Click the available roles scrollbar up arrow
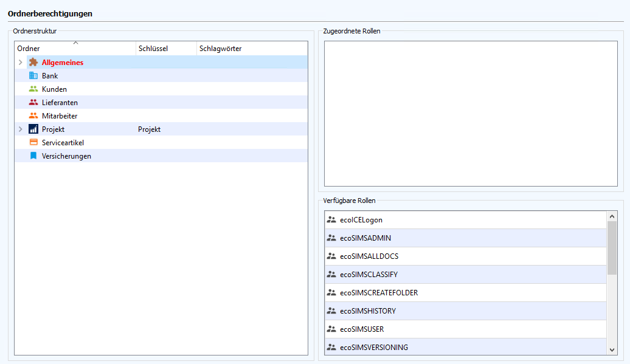 (612, 216)
